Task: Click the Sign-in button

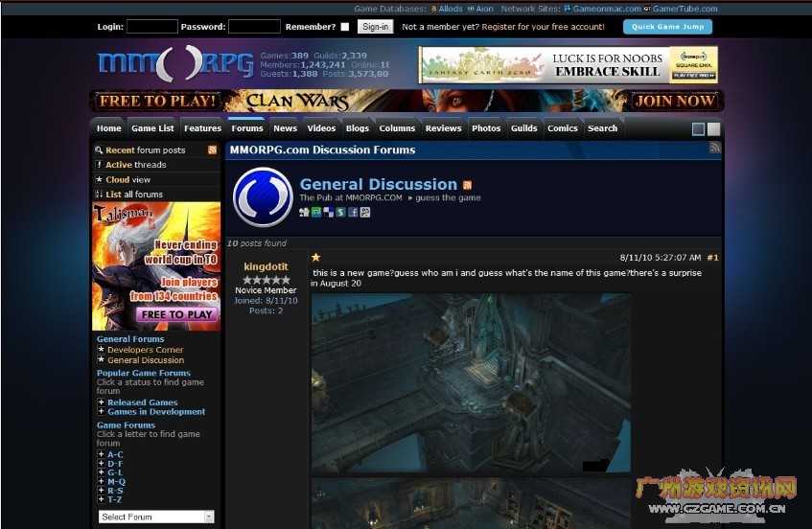Action: [376, 27]
